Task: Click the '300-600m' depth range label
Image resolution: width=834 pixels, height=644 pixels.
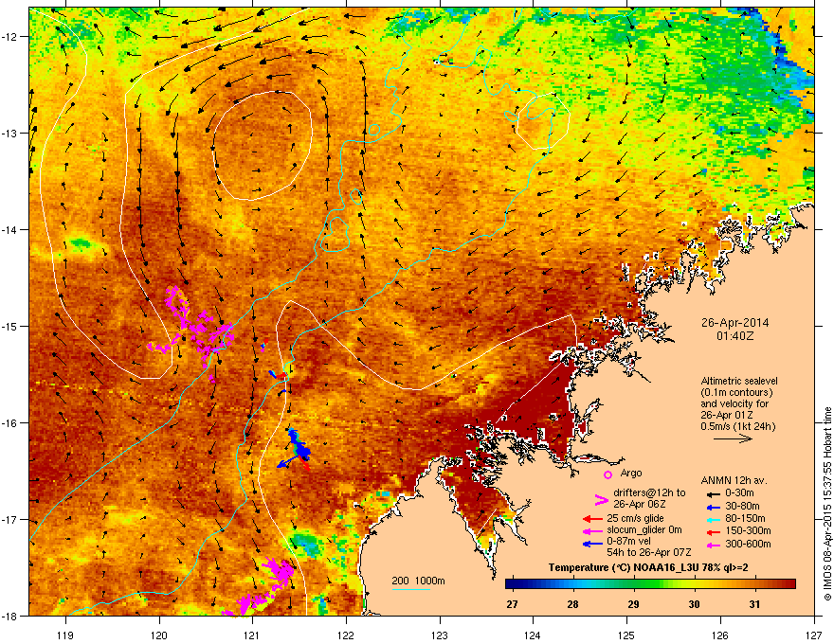Action: click(x=748, y=544)
